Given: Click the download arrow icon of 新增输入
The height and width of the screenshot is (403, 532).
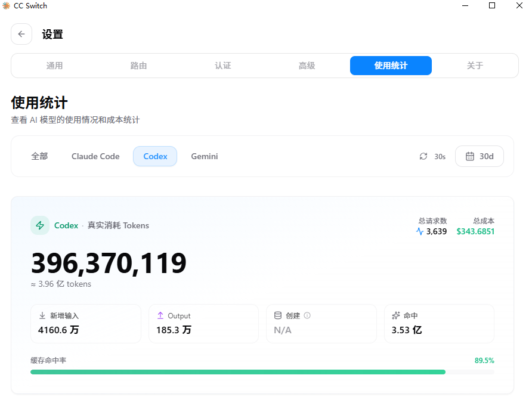Looking at the screenshot, I should (x=42, y=315).
